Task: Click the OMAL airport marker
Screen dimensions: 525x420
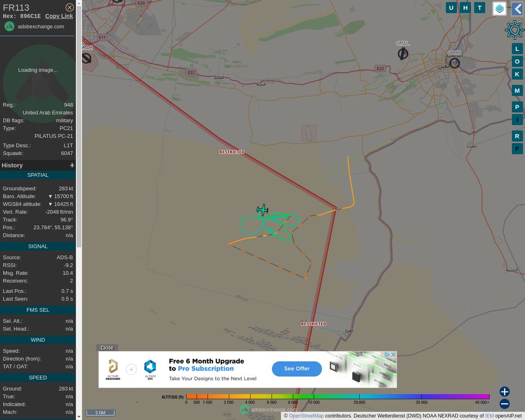Action: tap(402, 54)
